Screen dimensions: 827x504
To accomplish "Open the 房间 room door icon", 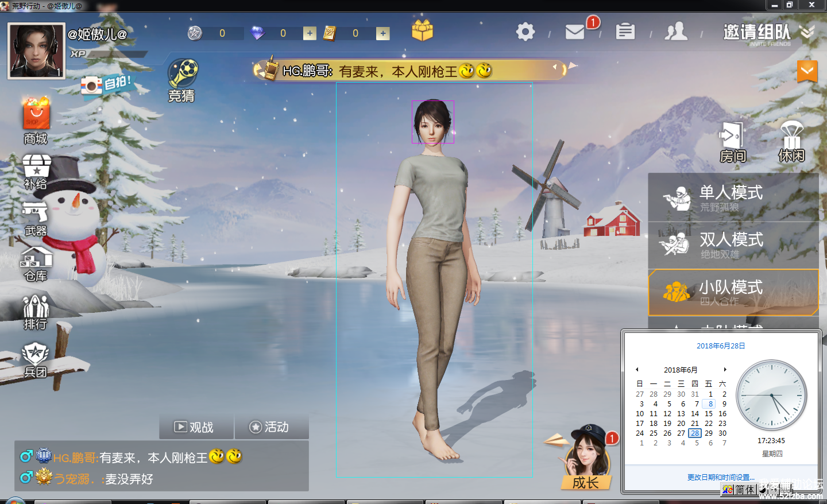I will 733,142.
